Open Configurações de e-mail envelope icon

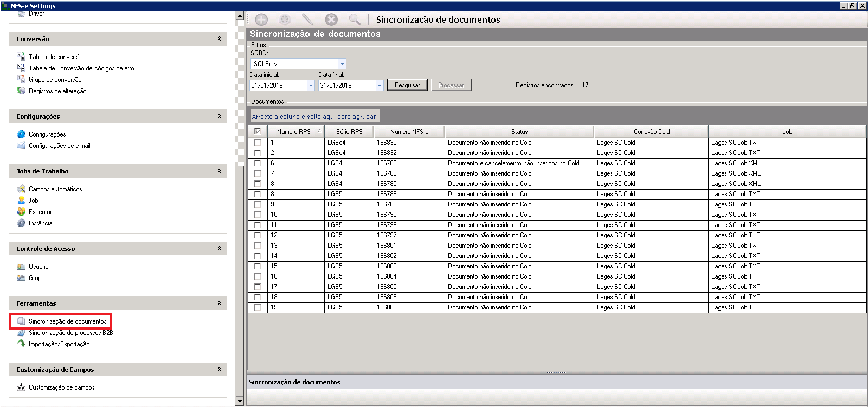[x=21, y=146]
